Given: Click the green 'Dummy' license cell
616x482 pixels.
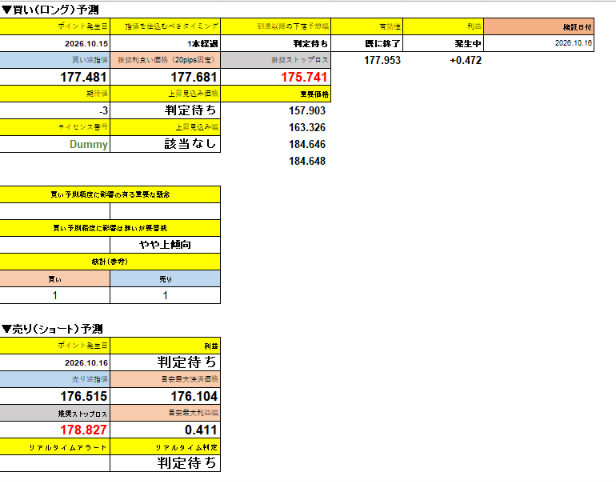Looking at the screenshot, I should coord(55,144).
